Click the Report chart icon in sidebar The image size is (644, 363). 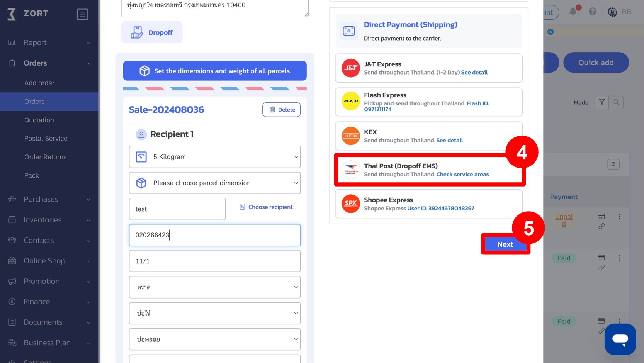(12, 42)
